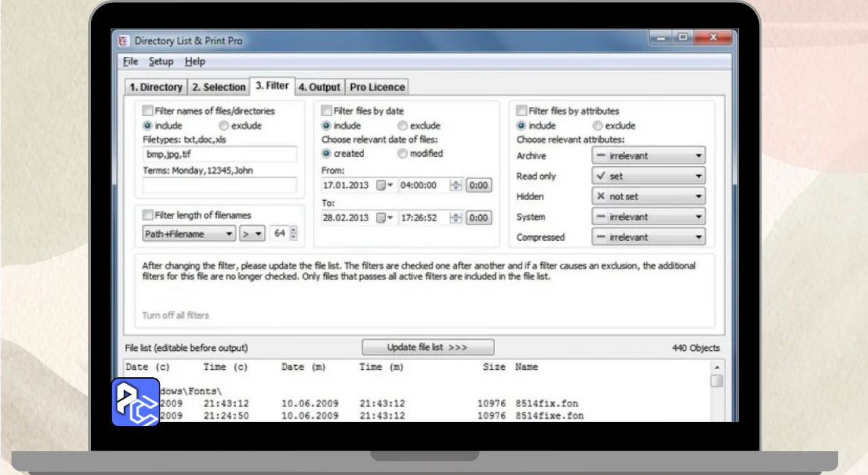This screenshot has width=868, height=475.
Task: Click the PC logo overlay icon
Action: [136, 402]
